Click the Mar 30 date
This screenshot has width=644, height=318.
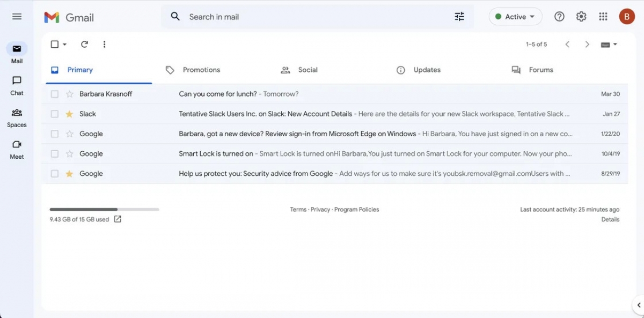610,94
